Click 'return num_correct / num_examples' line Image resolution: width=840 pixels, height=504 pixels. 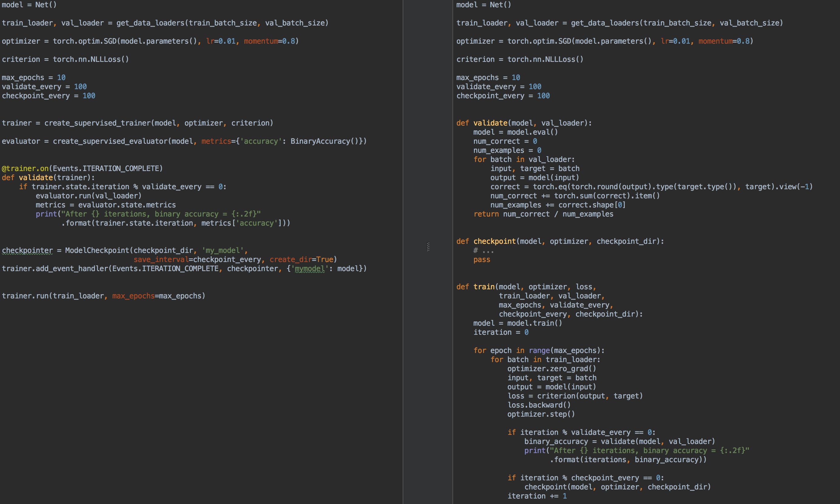(543, 214)
